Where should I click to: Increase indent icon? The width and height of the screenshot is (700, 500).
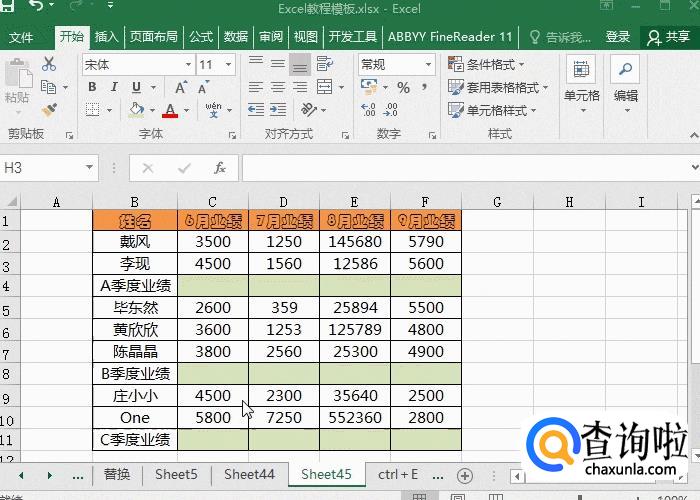278,109
